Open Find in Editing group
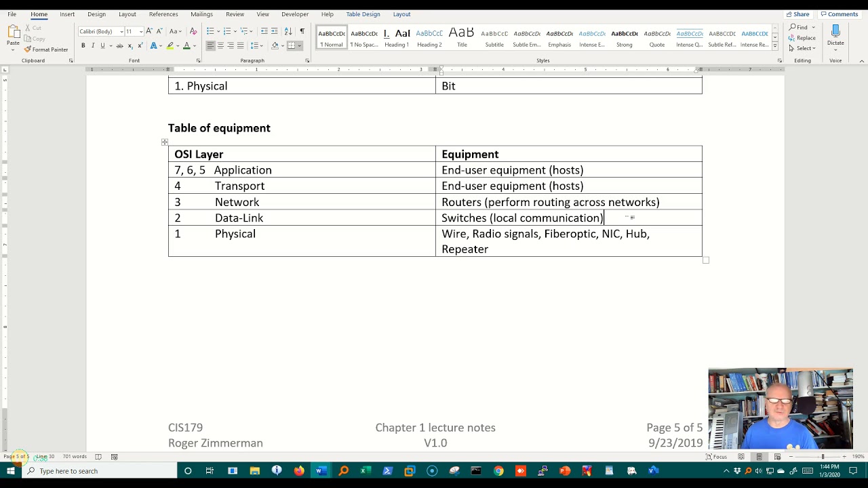 (x=798, y=28)
